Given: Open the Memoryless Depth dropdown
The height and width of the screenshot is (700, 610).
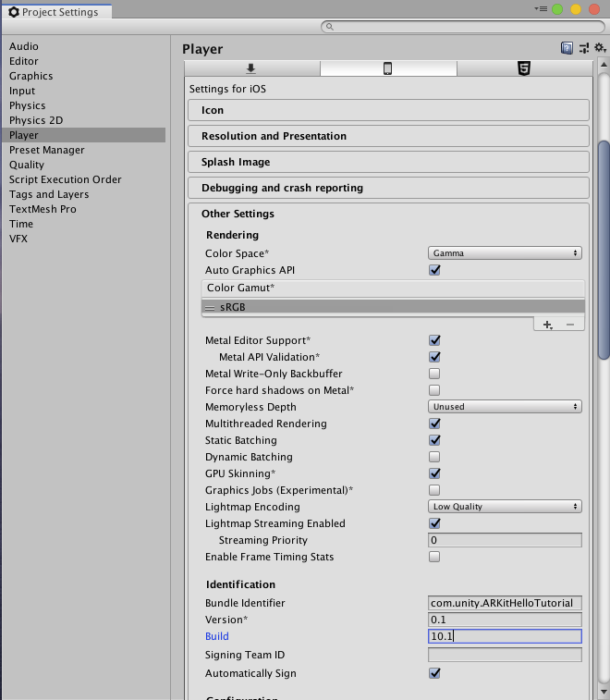Looking at the screenshot, I should tap(505, 407).
